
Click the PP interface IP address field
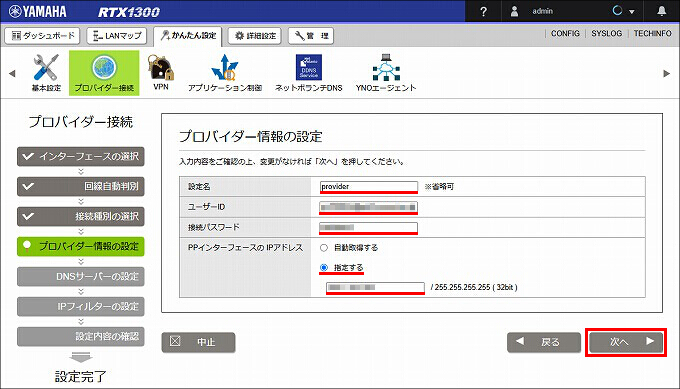pos(375,287)
